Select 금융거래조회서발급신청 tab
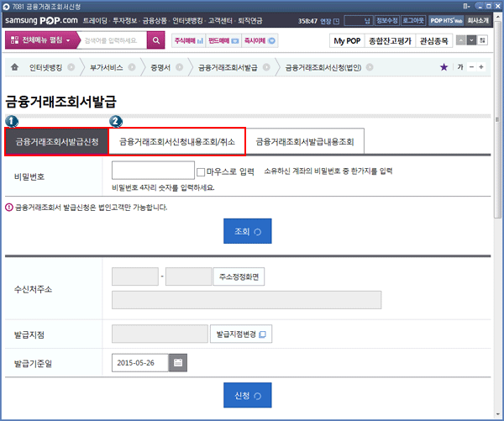504x421 pixels. click(x=57, y=142)
